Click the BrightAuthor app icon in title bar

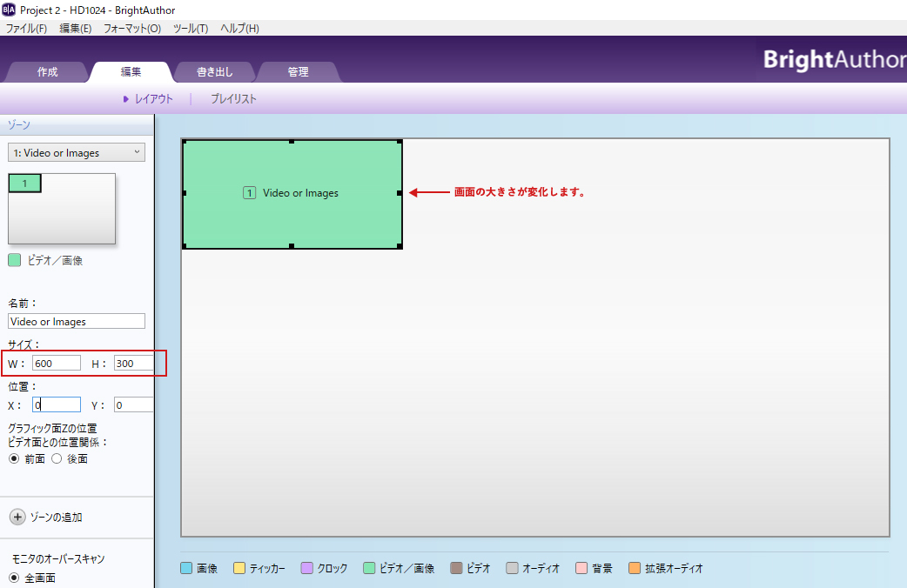click(9, 9)
